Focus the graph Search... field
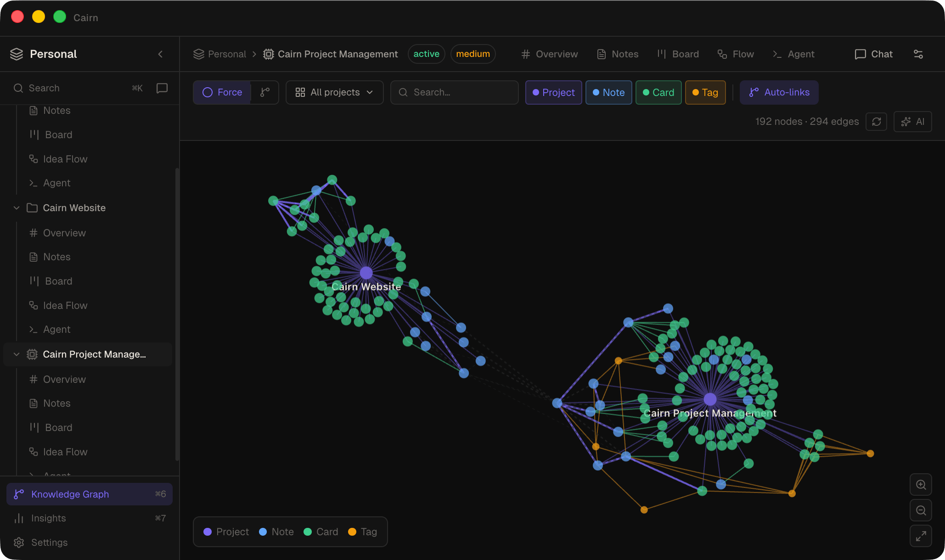The width and height of the screenshot is (945, 560). [455, 93]
